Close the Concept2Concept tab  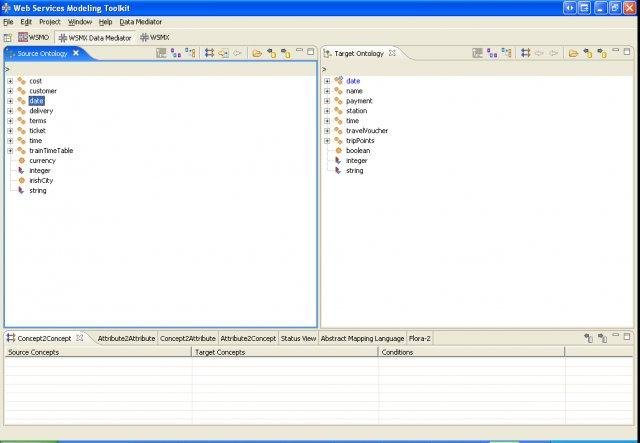click(x=80, y=338)
